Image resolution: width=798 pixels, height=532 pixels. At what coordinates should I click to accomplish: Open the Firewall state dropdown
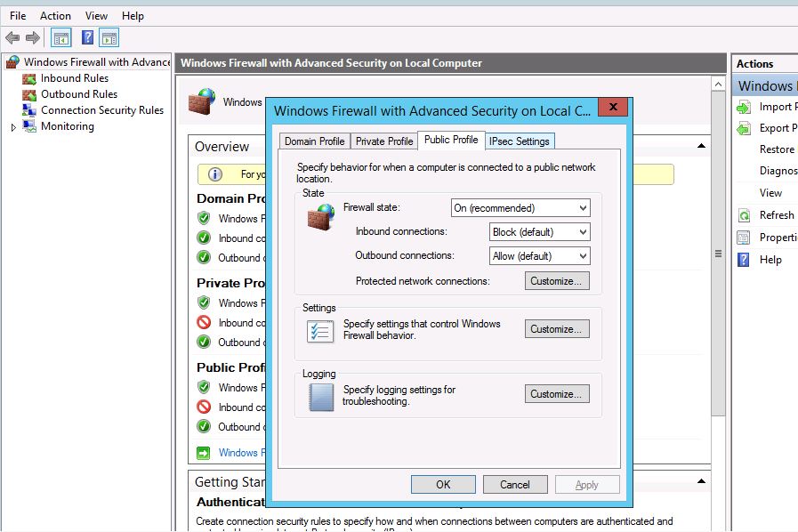click(x=520, y=207)
